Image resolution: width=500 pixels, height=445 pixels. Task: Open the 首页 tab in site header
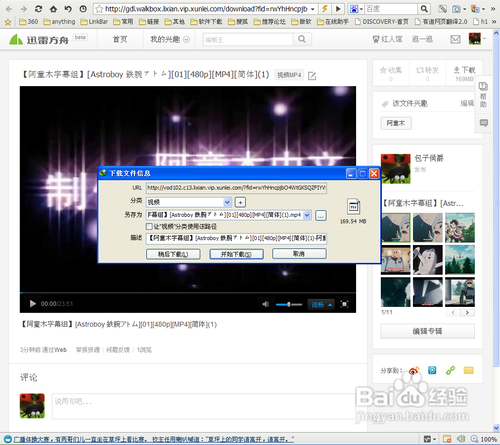click(x=120, y=39)
